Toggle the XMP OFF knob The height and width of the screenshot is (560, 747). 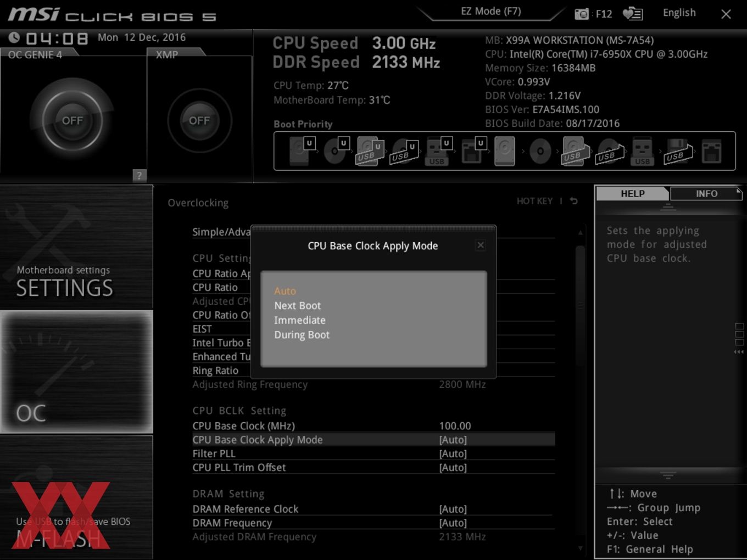[x=199, y=120]
